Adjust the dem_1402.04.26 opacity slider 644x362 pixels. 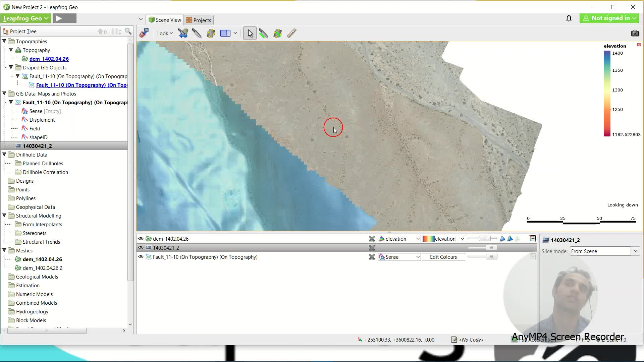click(484, 239)
